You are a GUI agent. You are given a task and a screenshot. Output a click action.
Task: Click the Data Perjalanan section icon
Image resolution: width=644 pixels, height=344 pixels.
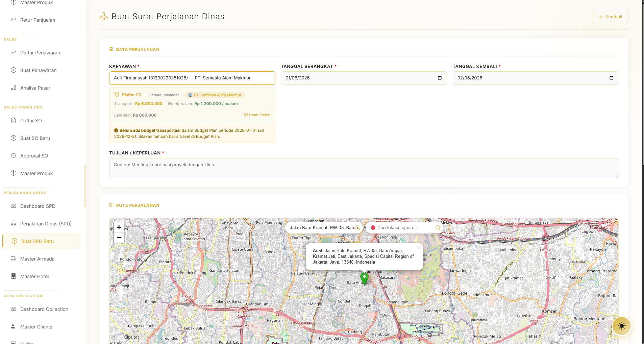(x=111, y=50)
